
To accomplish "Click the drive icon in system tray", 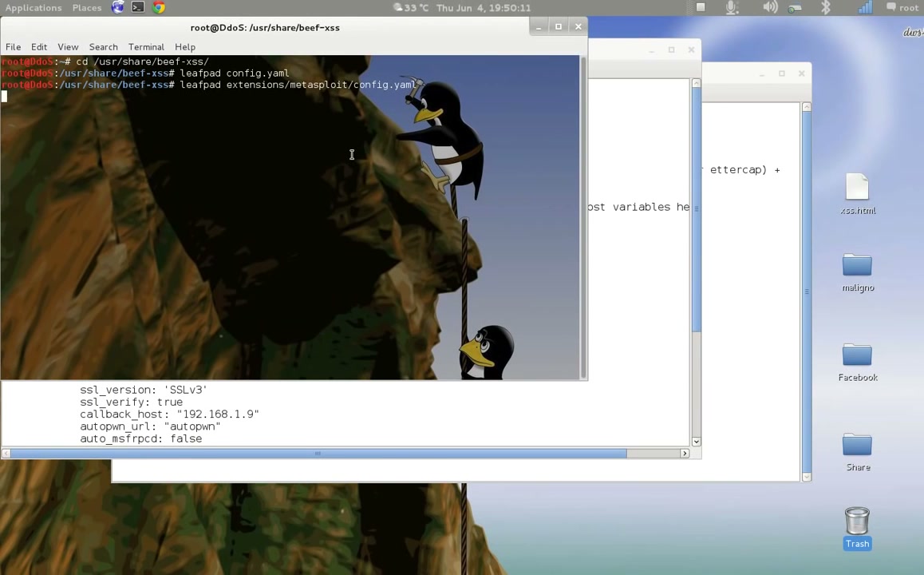I will point(795,8).
